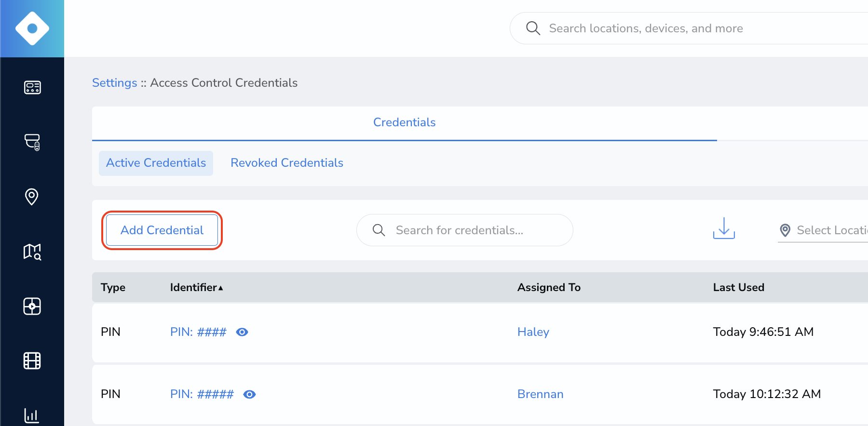
Task: Open the reports chart sidebar icon
Action: pyautogui.click(x=32, y=415)
